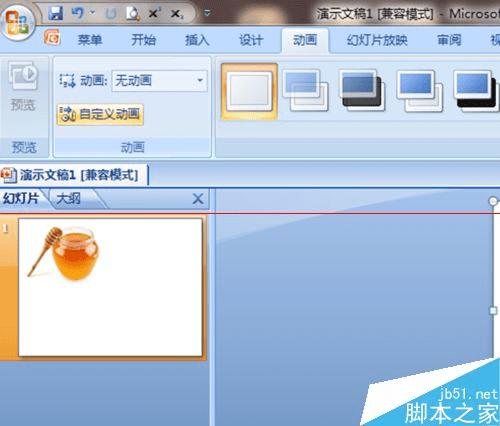Select slide 1 thumbnail with honey jar
500x426 pixels.
(x=111, y=287)
